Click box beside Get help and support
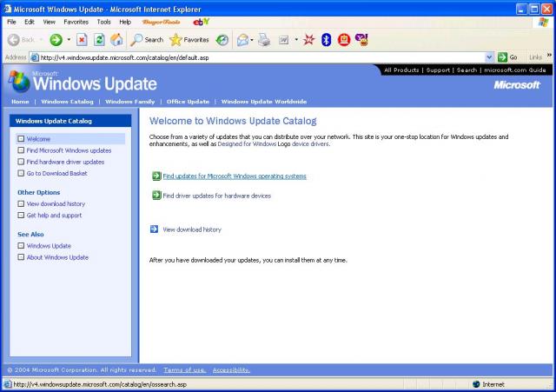Viewport: 556px width, 392px height. [21, 215]
